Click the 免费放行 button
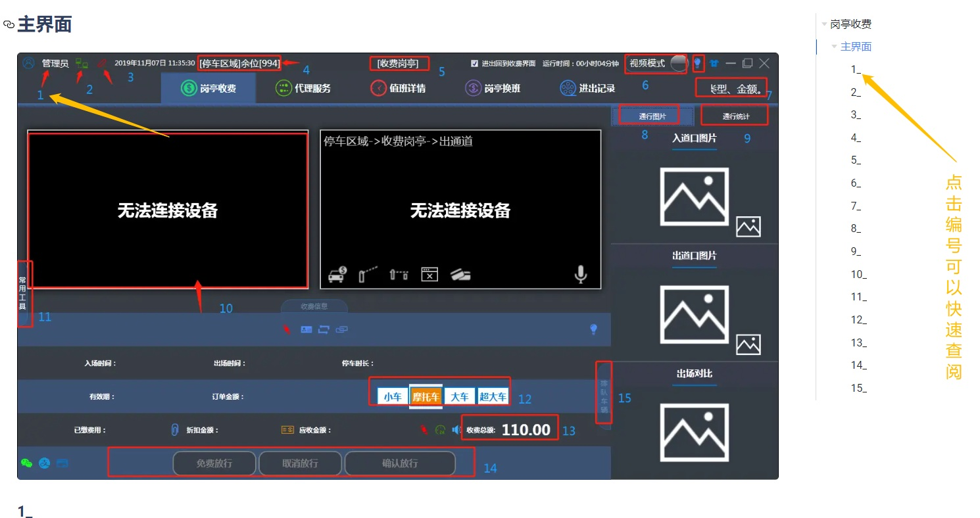The height and width of the screenshot is (518, 980). (214, 463)
